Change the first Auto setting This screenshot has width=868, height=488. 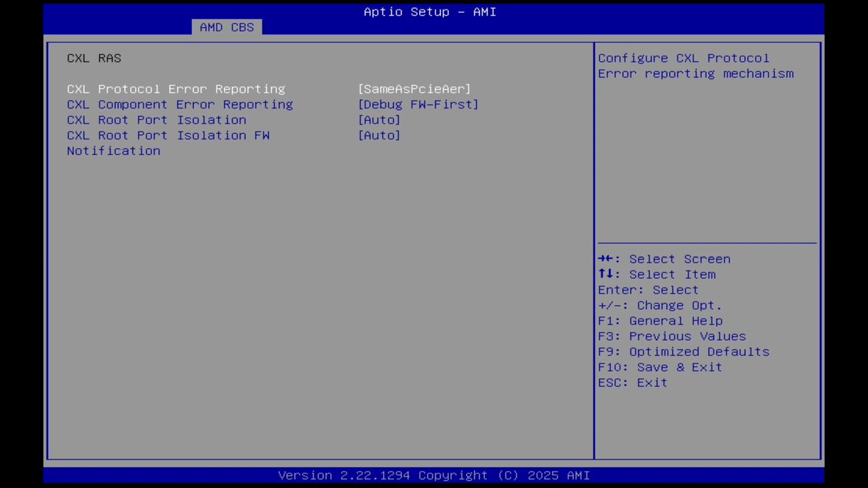click(x=379, y=120)
